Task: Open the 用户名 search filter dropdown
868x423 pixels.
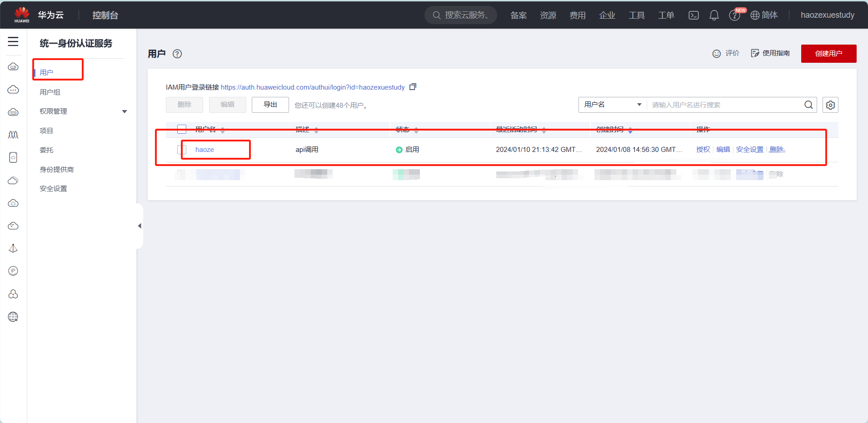Action: click(613, 105)
